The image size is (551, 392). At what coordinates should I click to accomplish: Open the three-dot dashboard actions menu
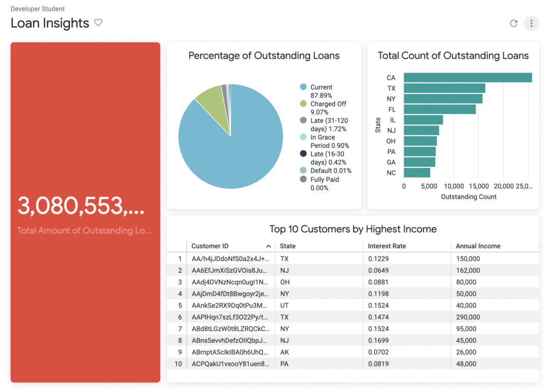pyautogui.click(x=531, y=23)
